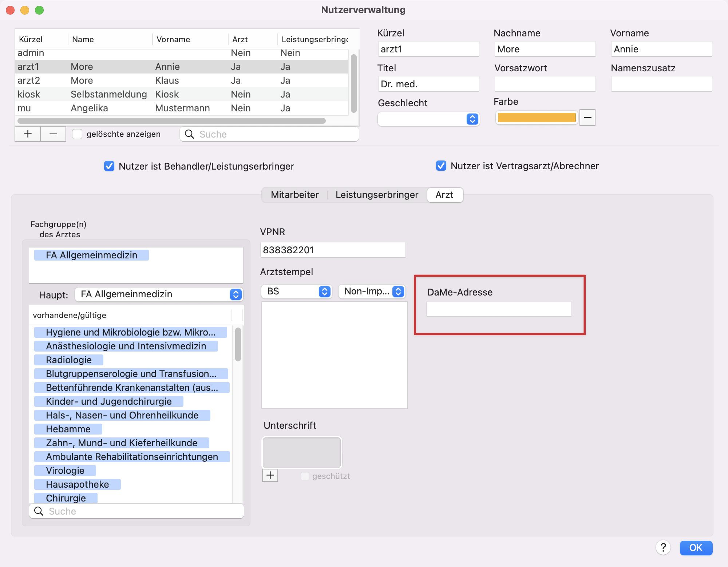Select the Hausapotheke entry

78,484
